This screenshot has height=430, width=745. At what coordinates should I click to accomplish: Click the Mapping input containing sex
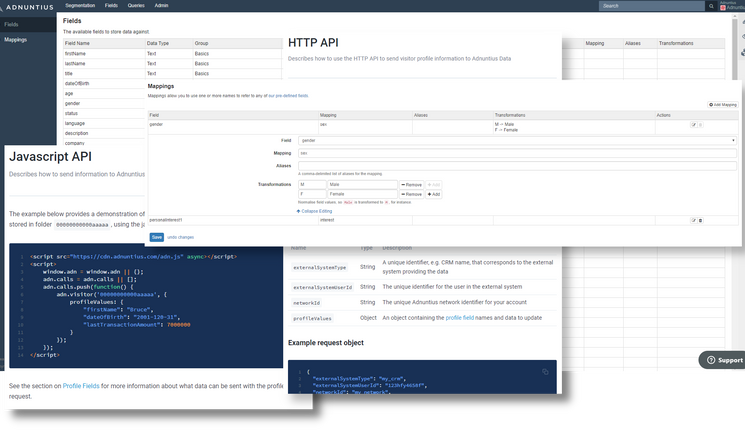click(517, 153)
